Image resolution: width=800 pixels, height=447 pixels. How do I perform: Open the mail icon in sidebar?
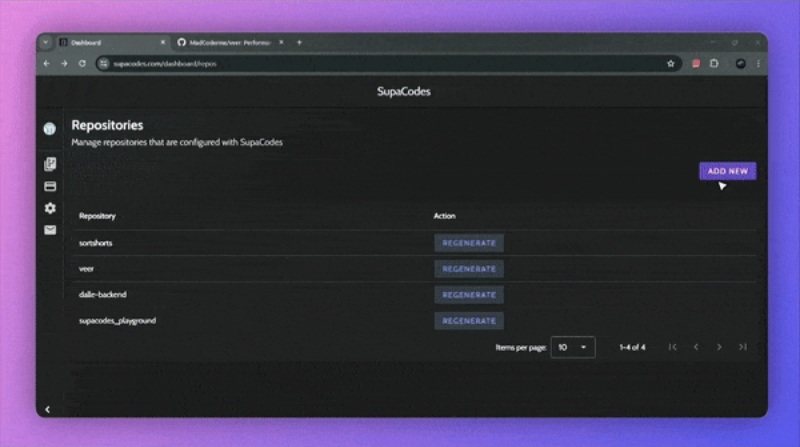point(50,230)
